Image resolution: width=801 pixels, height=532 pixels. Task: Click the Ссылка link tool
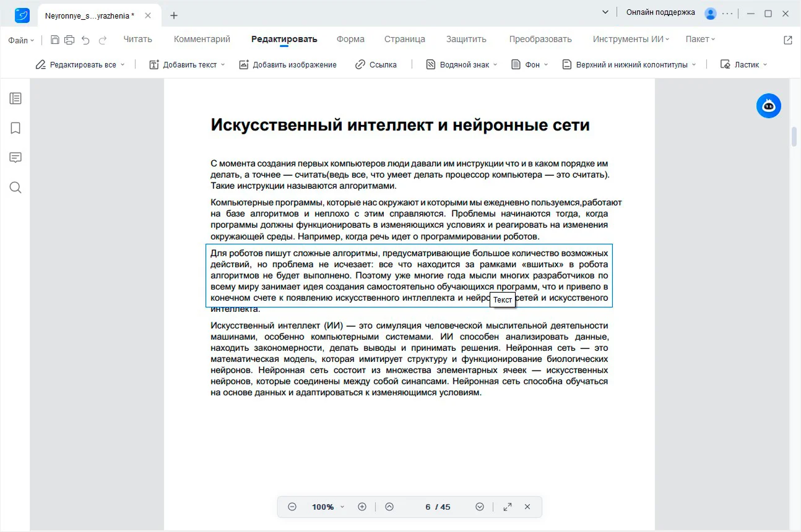376,64
